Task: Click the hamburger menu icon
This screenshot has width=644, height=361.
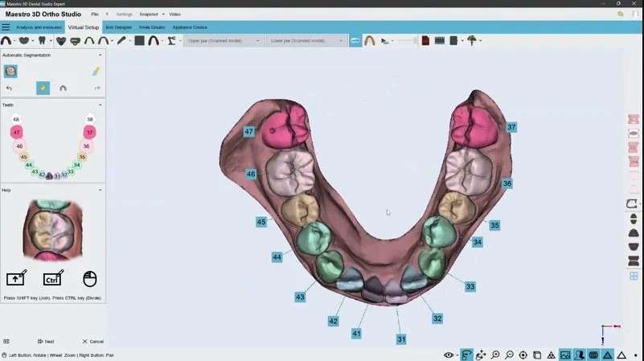Action: pyautogui.click(x=6, y=27)
